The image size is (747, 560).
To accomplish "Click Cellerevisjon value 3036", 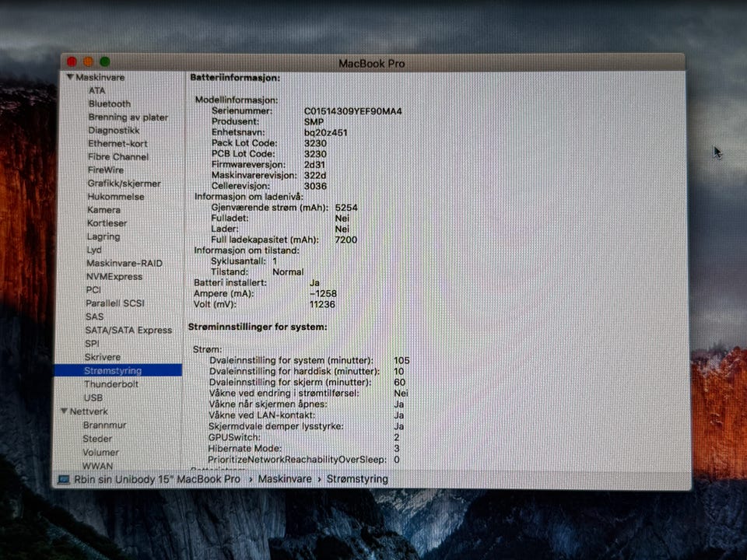I will 315,186.
